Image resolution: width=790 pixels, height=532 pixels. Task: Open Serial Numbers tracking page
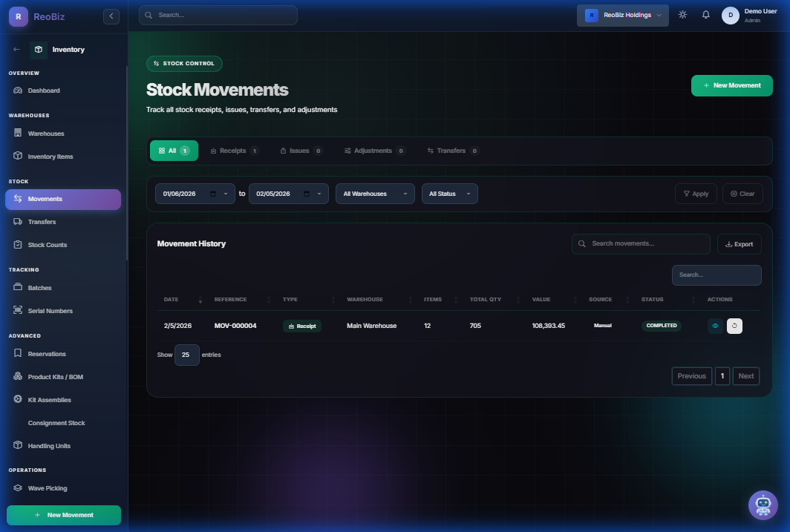click(x=50, y=311)
